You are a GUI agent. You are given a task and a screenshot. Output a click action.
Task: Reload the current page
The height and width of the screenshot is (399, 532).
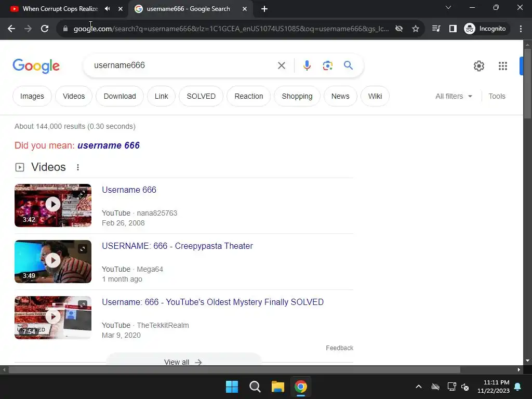[x=45, y=29]
